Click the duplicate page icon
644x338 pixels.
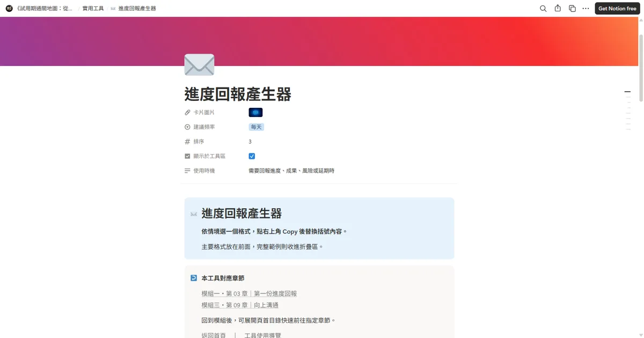coord(572,9)
